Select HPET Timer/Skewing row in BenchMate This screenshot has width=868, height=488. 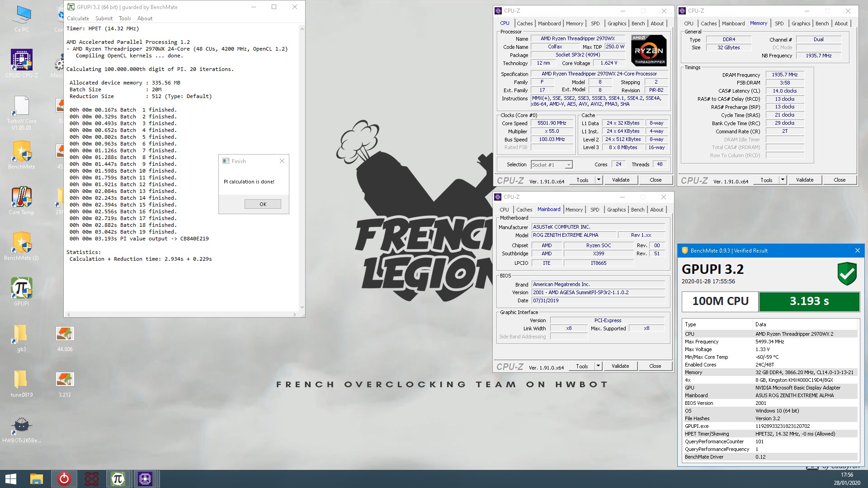click(x=770, y=434)
